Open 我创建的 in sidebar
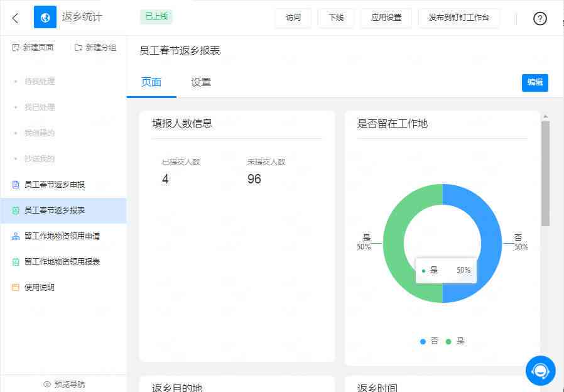This screenshot has width=564, height=392. coord(40,133)
